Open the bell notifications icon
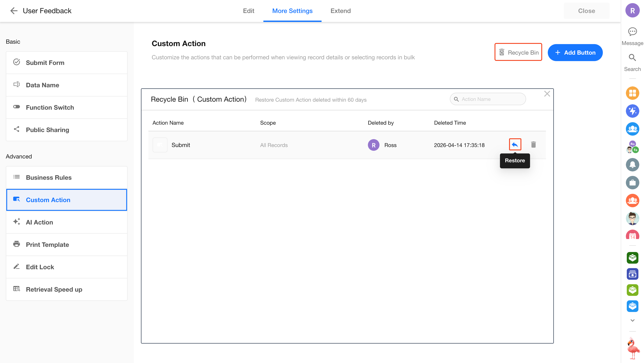The image size is (644, 363). click(x=632, y=164)
